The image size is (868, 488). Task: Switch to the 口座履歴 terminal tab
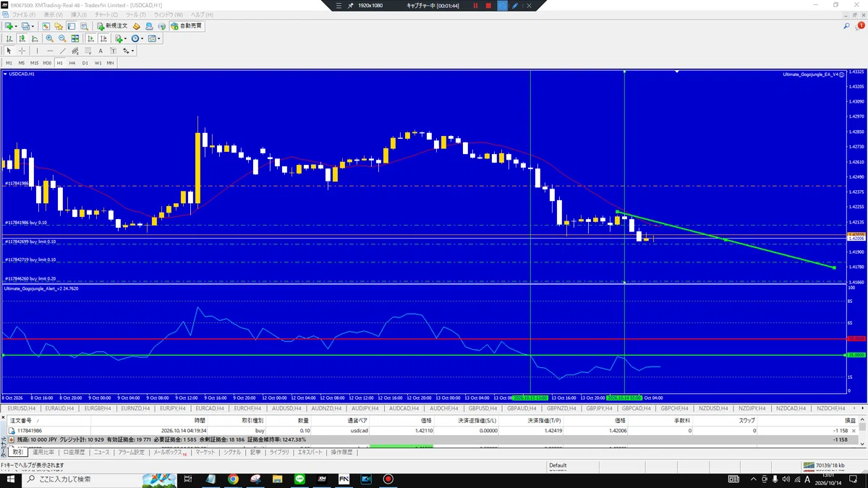74,452
